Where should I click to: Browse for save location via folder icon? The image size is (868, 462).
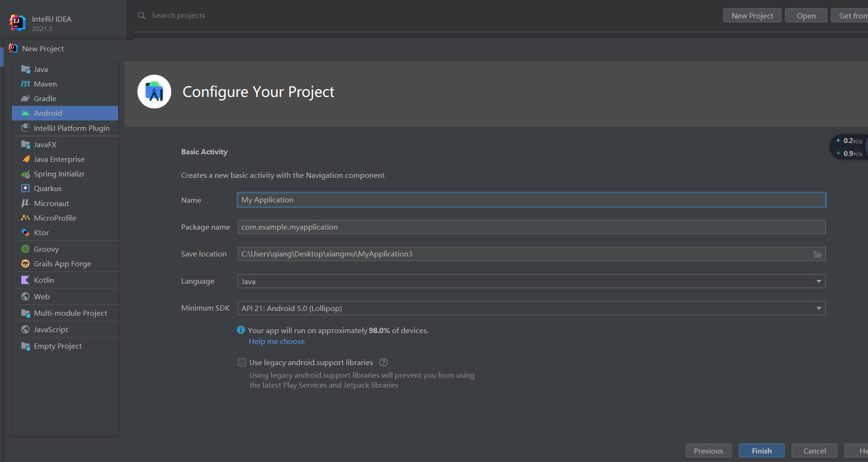(818, 254)
